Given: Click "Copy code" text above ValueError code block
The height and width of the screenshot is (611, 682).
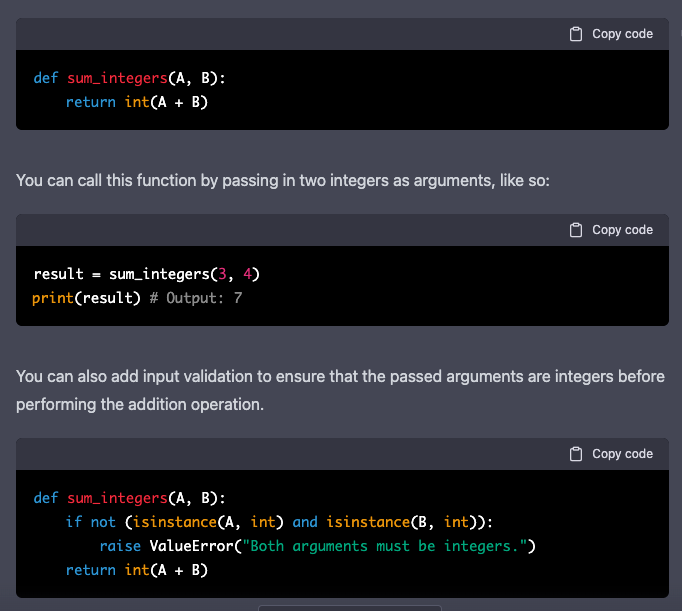Looking at the screenshot, I should coord(622,454).
